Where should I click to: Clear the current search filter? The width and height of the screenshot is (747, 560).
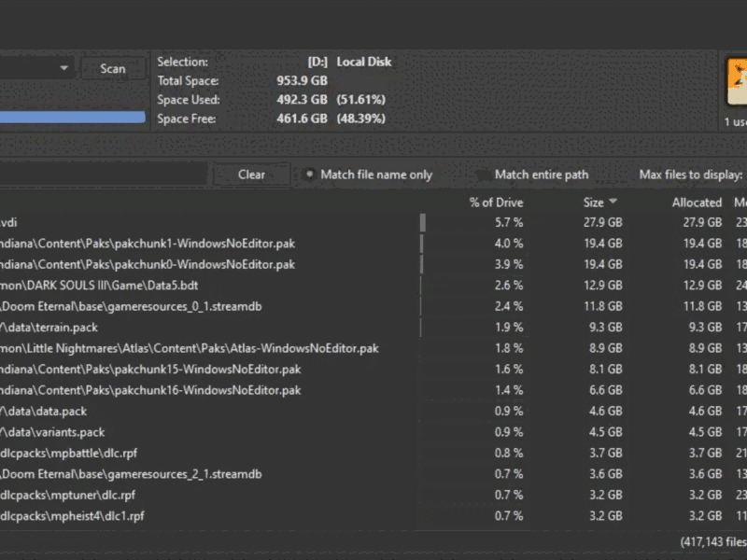249,175
